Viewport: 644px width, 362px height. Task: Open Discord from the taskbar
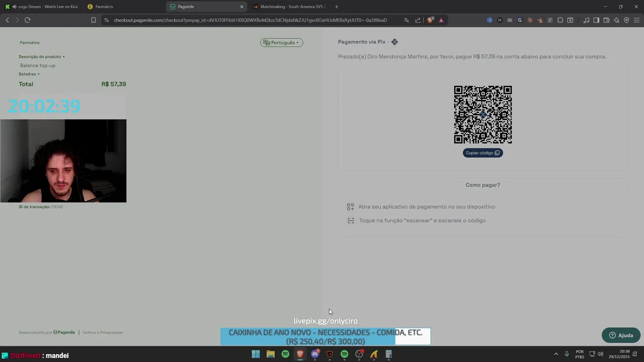(315, 354)
